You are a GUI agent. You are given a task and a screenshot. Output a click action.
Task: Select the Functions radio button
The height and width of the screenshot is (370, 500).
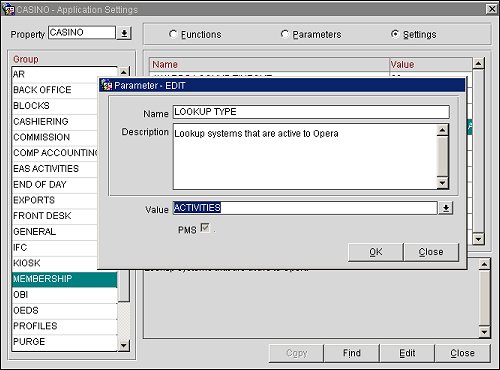[173, 34]
